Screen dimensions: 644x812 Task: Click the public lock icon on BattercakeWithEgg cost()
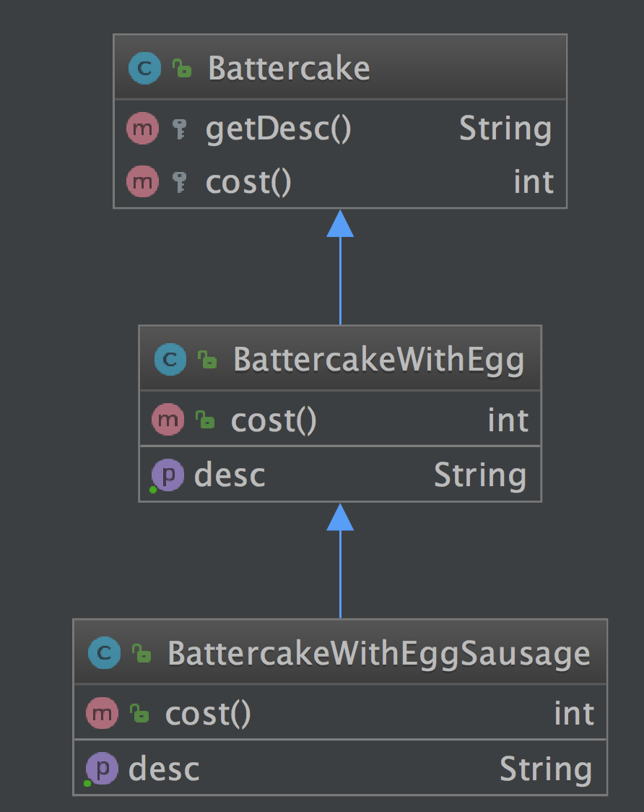[206, 420]
